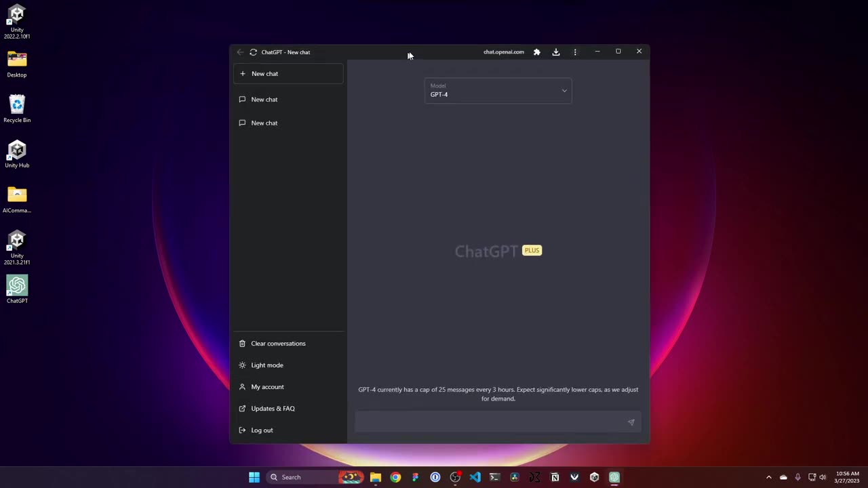Image resolution: width=868 pixels, height=488 pixels.
Task: Open the second New chat conversation in history
Action: click(288, 123)
